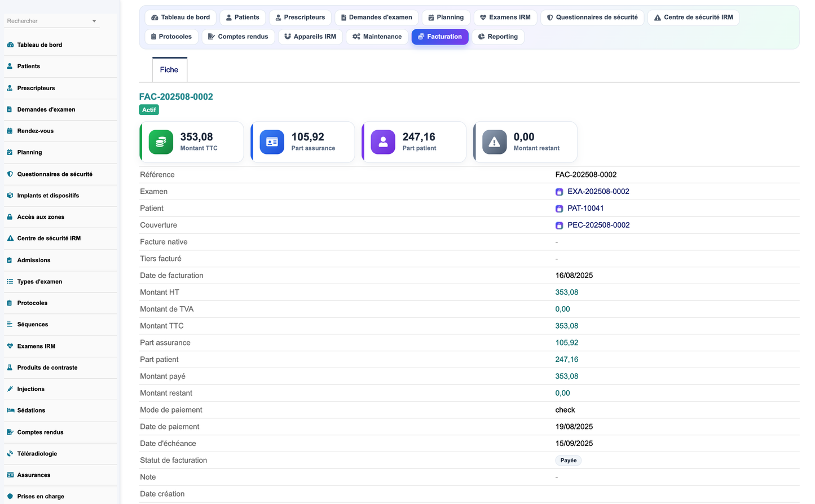Viewport: 815px width, 504px height.
Task: Click the Produits de contraste flask icon
Action: click(x=10, y=368)
